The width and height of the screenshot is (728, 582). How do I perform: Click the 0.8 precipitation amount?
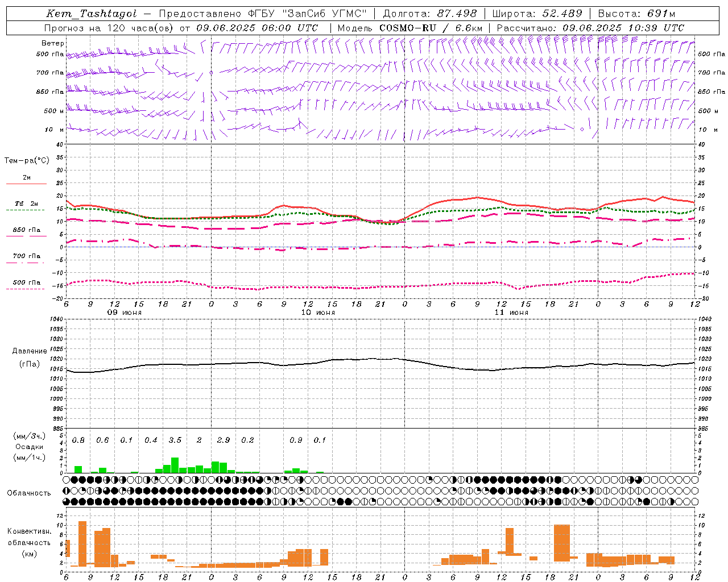[x=78, y=440]
